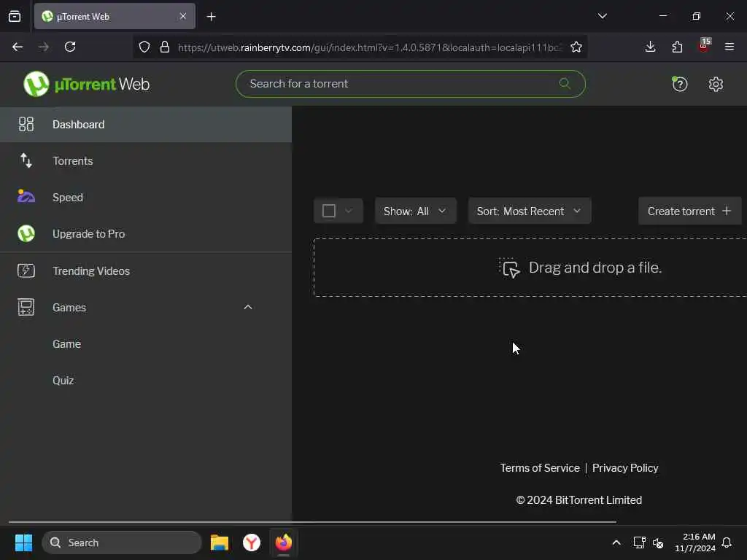Focus the Search for a torrent field

tap(410, 84)
